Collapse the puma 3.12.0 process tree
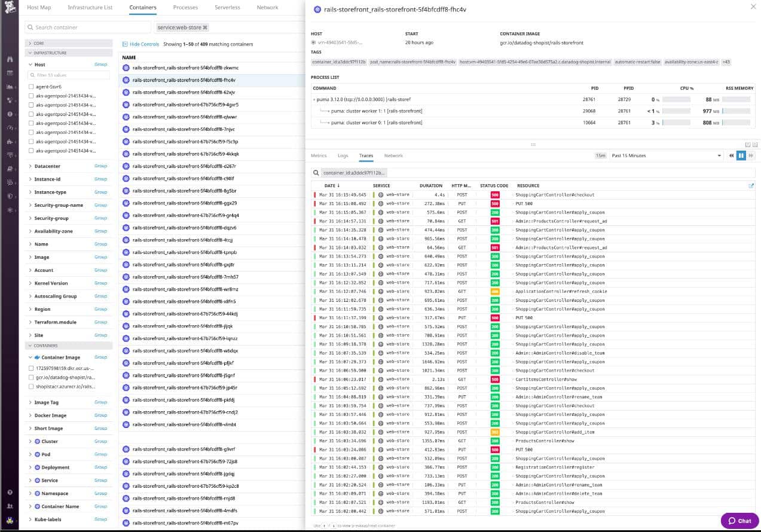 (314, 99)
